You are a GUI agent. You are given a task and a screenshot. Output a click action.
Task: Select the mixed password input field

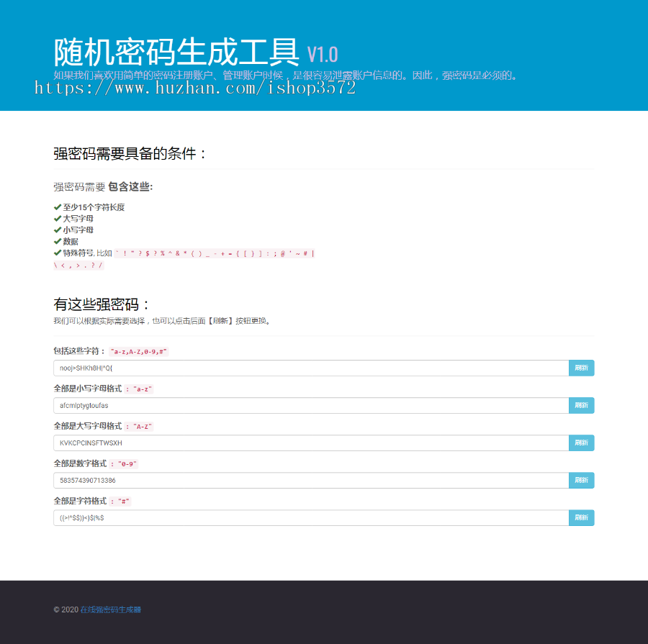click(x=310, y=368)
